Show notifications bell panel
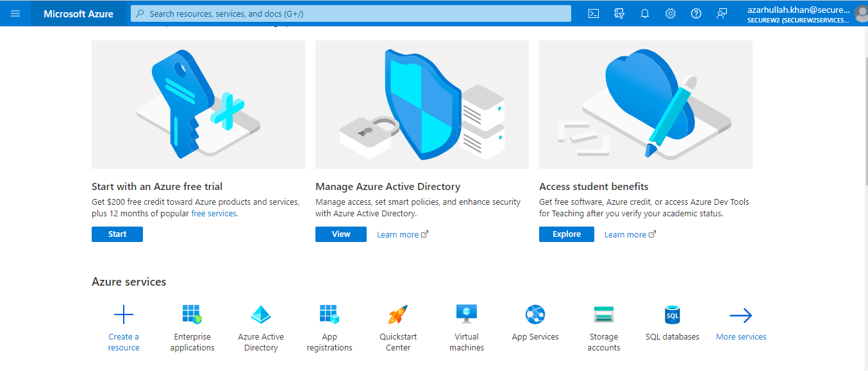Screen dimensions: 868x371 click(x=645, y=13)
